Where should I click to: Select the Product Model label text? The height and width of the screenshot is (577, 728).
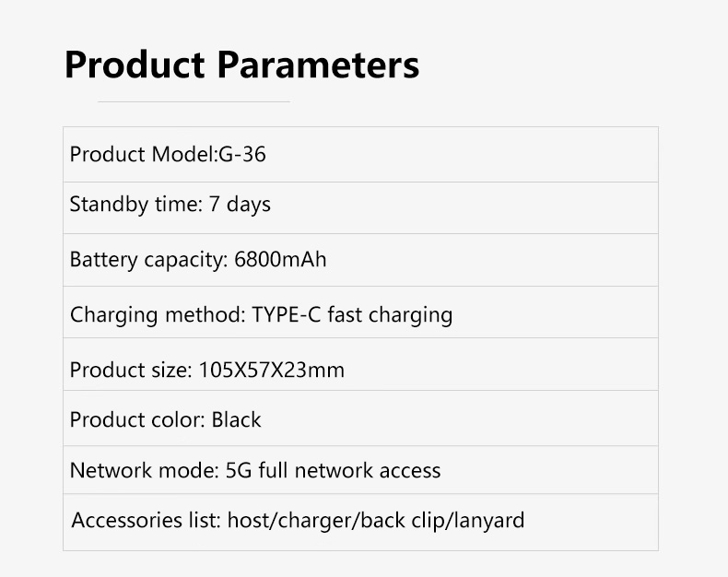click(x=142, y=154)
